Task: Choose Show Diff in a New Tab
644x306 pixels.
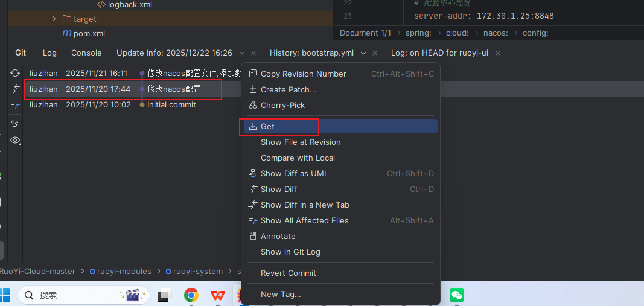Action: (340, 205)
